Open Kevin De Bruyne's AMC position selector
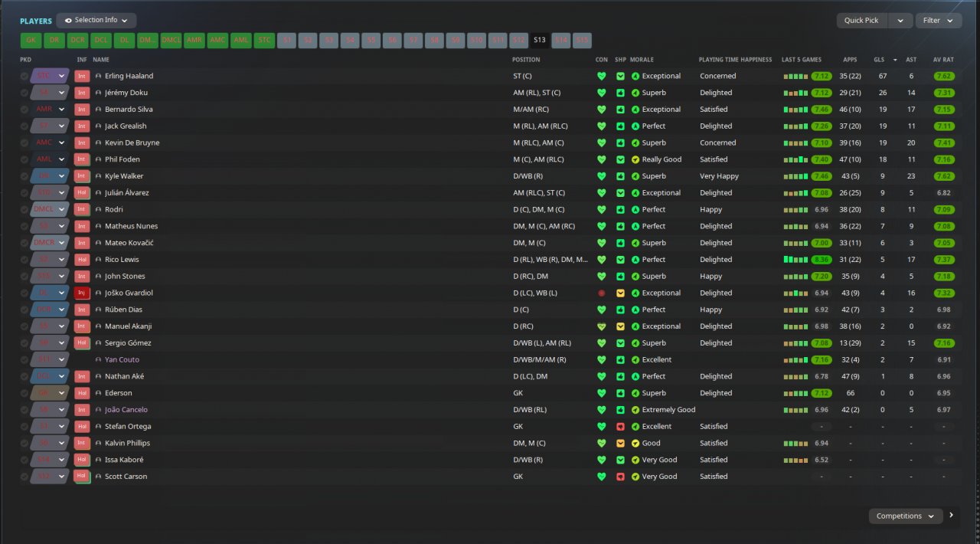The height and width of the screenshot is (544, 980). [x=50, y=143]
